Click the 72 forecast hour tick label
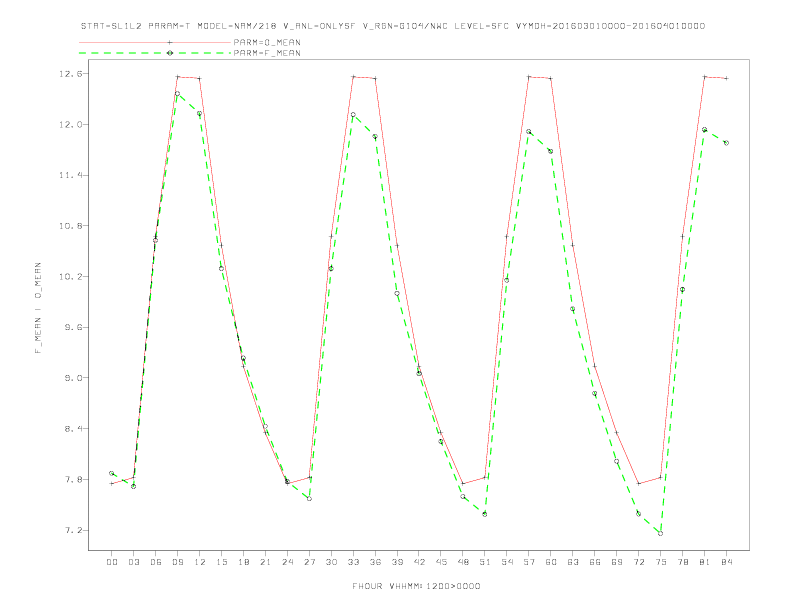792x612 pixels. click(x=638, y=562)
